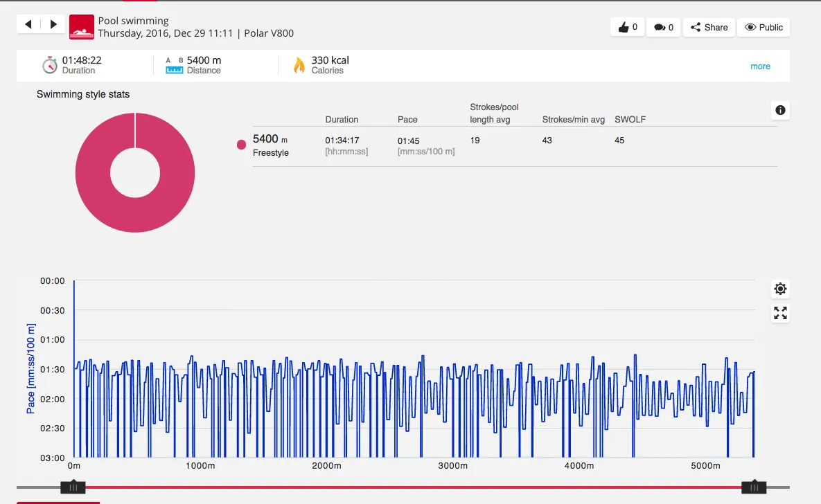Click the session title Pool swimming
The height and width of the screenshot is (504, 821).
click(x=133, y=21)
